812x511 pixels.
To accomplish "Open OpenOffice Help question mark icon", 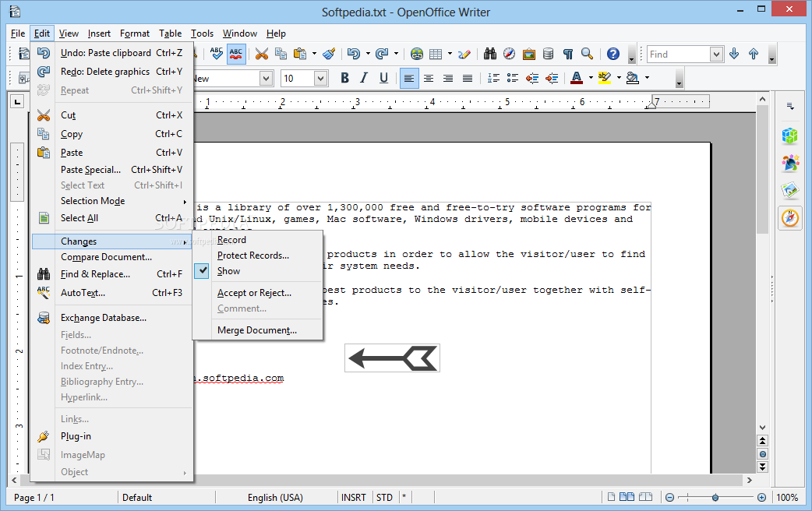I will [x=613, y=54].
